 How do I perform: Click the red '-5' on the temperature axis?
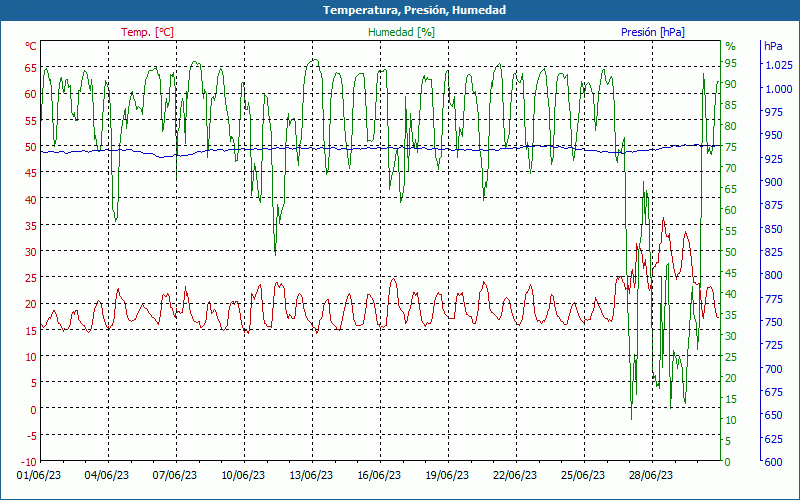32,436
